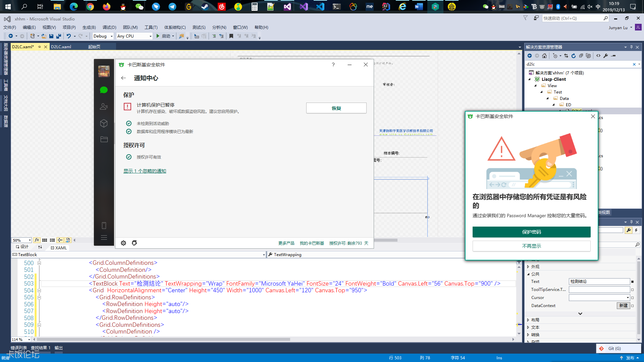The width and height of the screenshot is (644, 362).
Task: Open Kaspersky settings gear icon
Action: pos(123,243)
